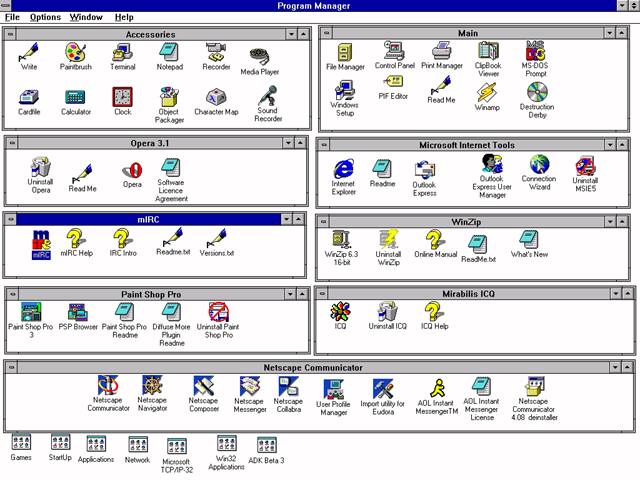640x480 pixels.
Task: Select the minimized Network group
Action: 138,445
